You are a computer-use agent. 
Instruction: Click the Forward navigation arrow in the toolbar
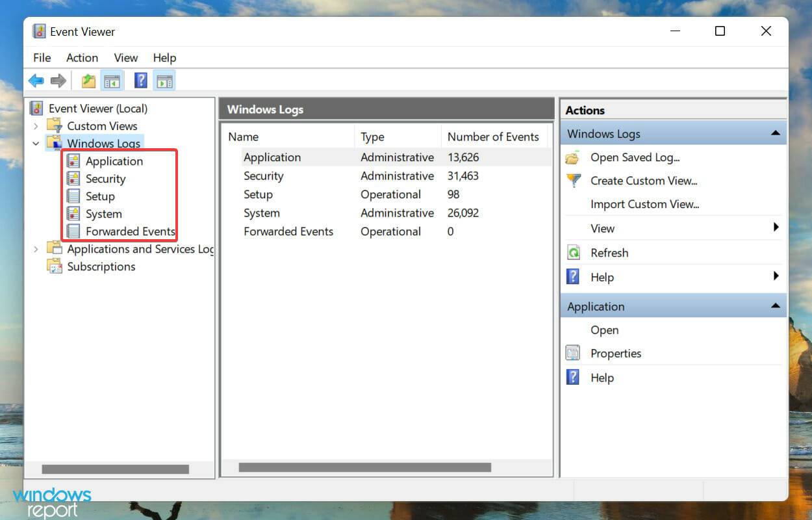(x=57, y=80)
